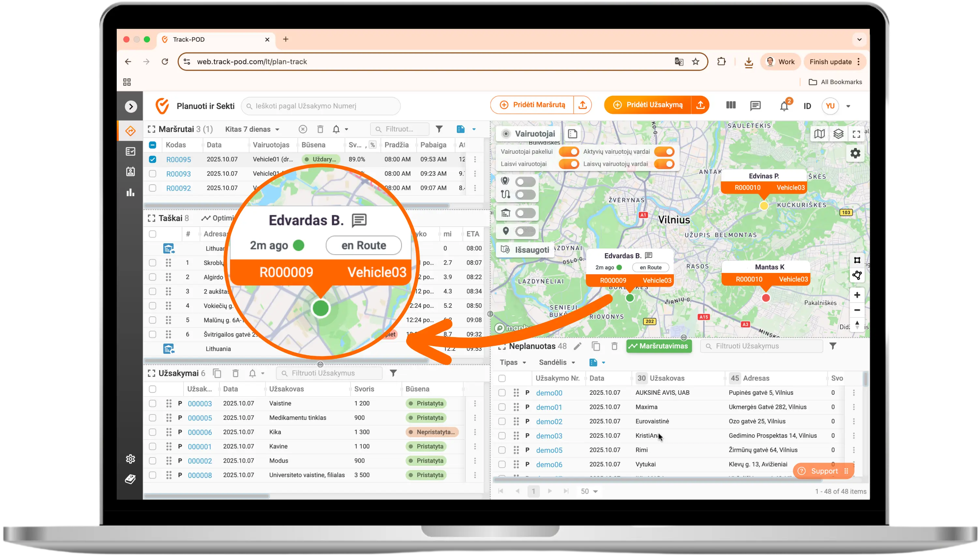Open order link demo03
980x555 pixels.
click(549, 436)
